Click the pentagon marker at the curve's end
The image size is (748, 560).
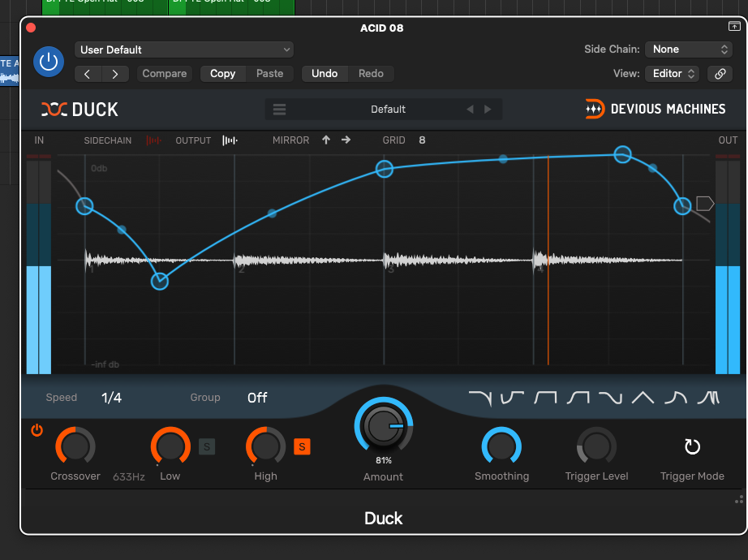click(x=705, y=204)
